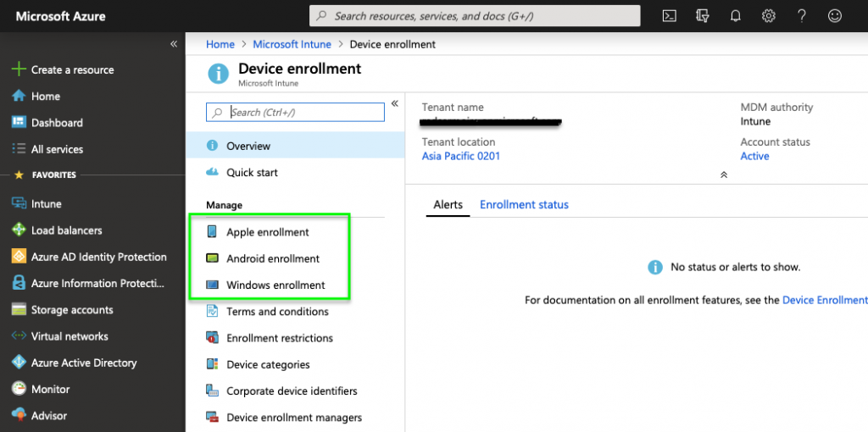The height and width of the screenshot is (432, 868).
Task: Open Windows enrollment menu item
Action: click(275, 285)
